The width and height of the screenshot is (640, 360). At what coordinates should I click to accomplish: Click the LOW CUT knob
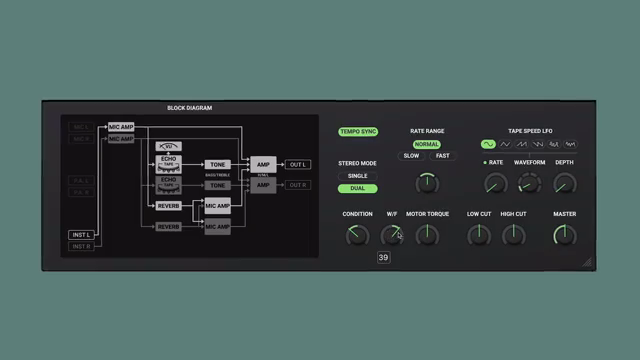479,235
